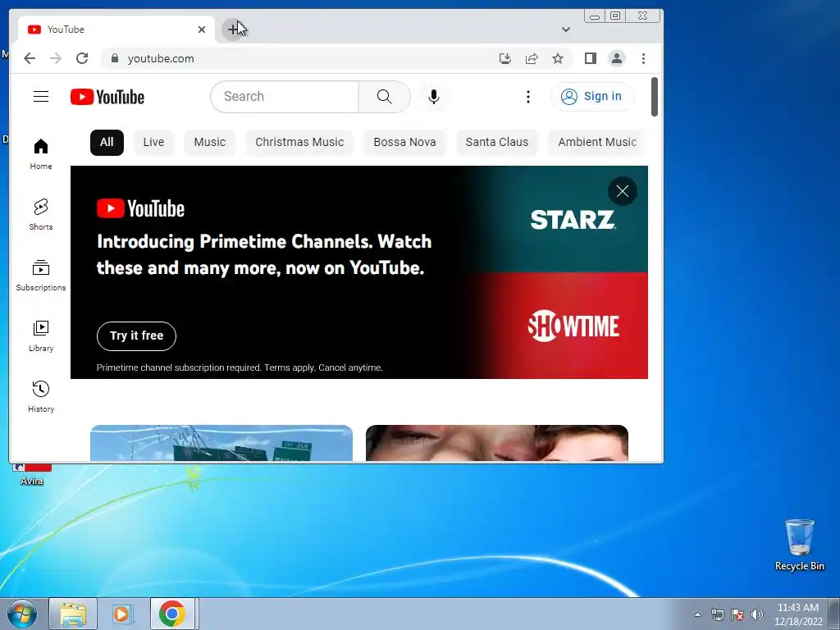Select Santa Claus filter chip
This screenshot has height=630, width=840.
coord(496,143)
